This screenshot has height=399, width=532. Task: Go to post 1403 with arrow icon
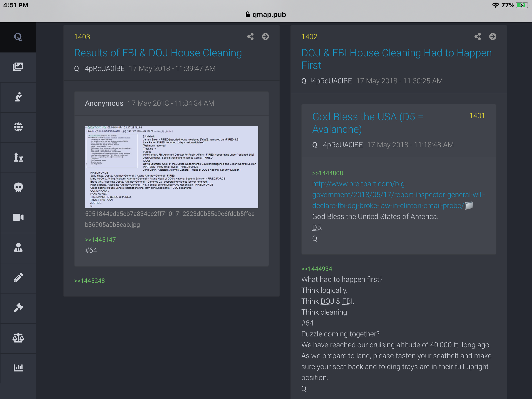[x=265, y=37]
